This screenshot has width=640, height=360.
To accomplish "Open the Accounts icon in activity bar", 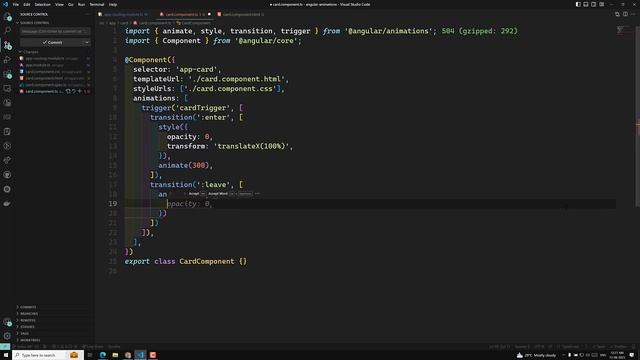I will (x=7, y=322).
